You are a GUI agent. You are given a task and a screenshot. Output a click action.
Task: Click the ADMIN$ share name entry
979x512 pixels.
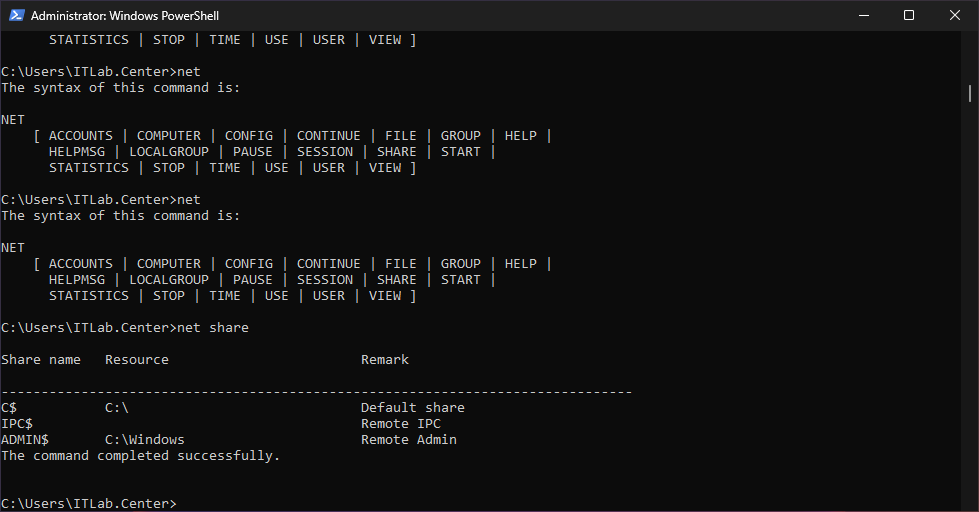click(x=25, y=440)
